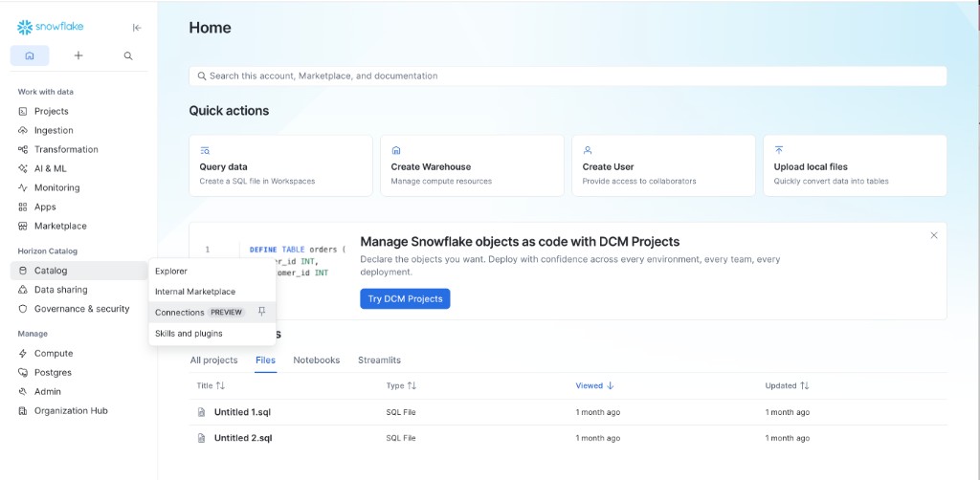Image resolution: width=980 pixels, height=480 pixels.
Task: Open the Untitled 2.sql file
Action: click(243, 438)
